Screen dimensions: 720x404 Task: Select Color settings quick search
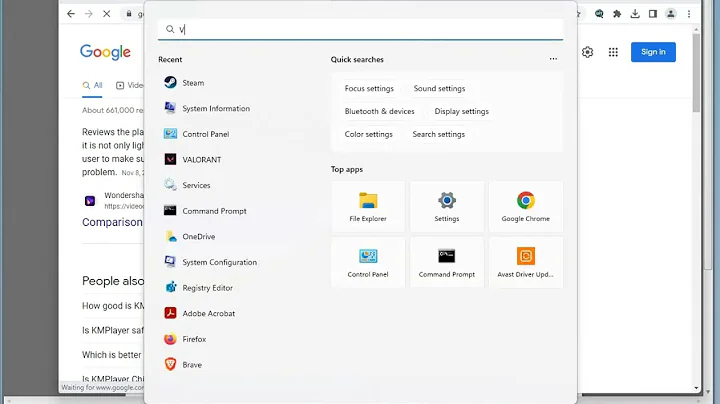369,134
